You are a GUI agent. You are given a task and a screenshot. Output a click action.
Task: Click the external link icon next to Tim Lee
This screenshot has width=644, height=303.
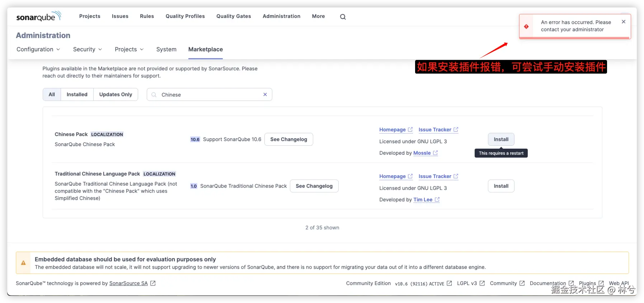pos(437,200)
